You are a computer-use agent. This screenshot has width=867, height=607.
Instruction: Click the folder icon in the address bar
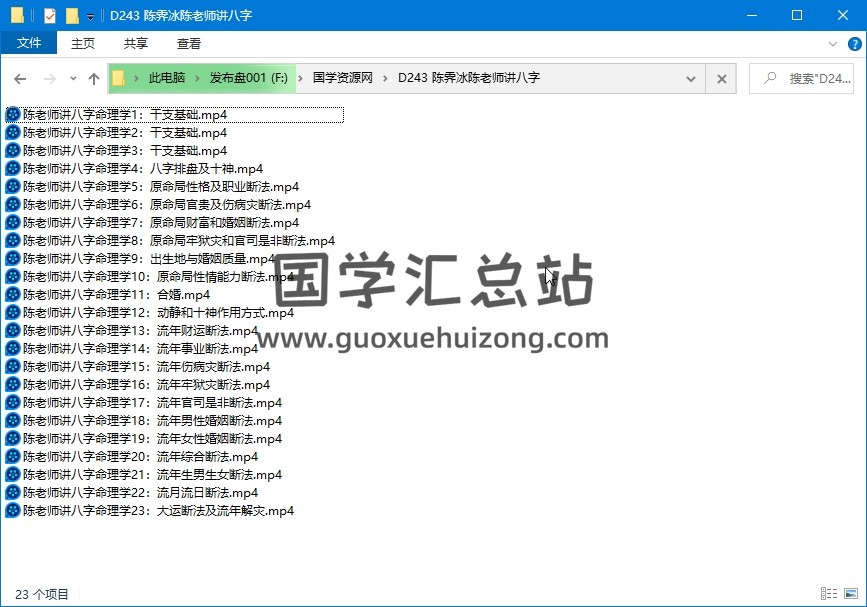tap(118, 79)
